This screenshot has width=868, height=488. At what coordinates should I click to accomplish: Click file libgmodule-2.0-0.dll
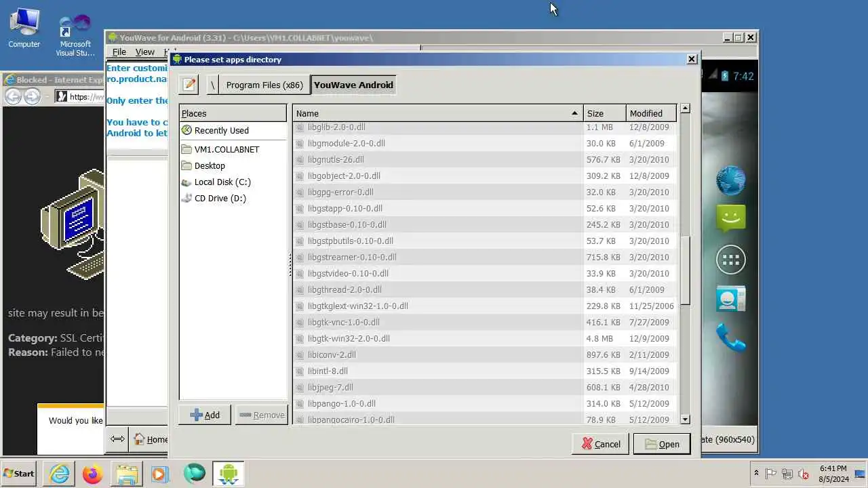click(x=346, y=143)
